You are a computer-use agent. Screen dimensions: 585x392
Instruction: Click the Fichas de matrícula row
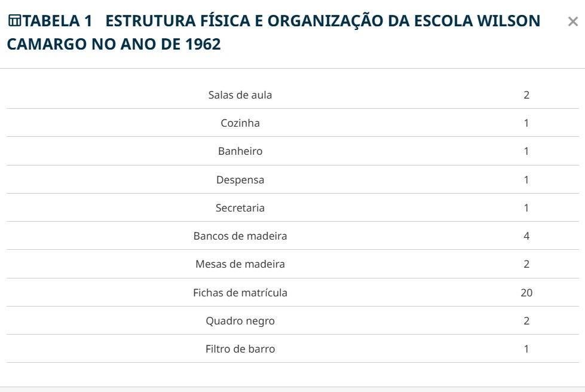293,292
